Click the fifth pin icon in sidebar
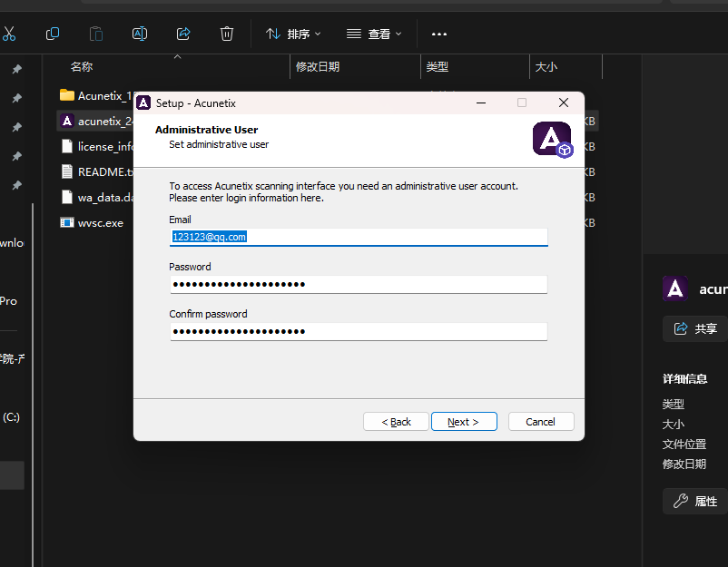Screen dimensions: 728x567 click(x=16, y=185)
